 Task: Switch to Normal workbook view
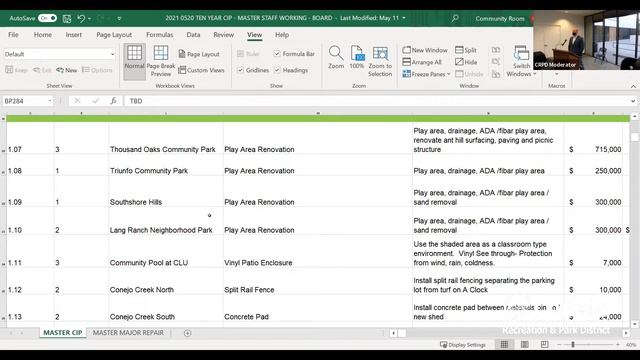pyautogui.click(x=134, y=61)
